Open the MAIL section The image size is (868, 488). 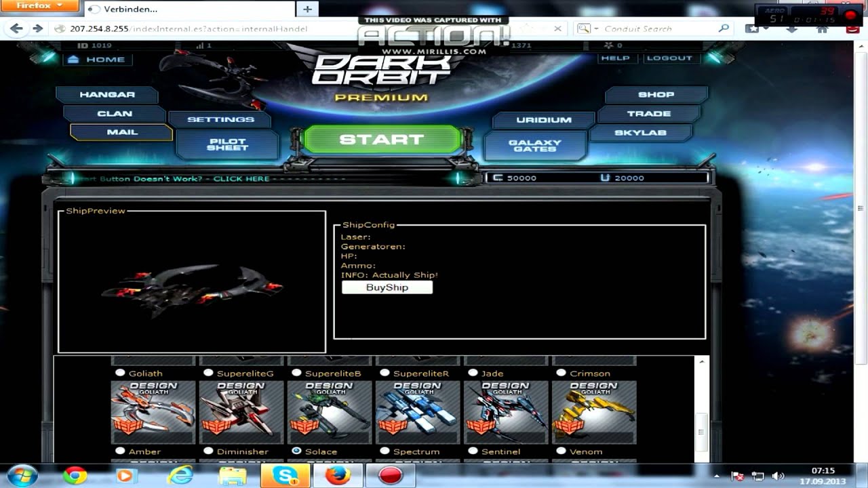pyautogui.click(x=122, y=132)
